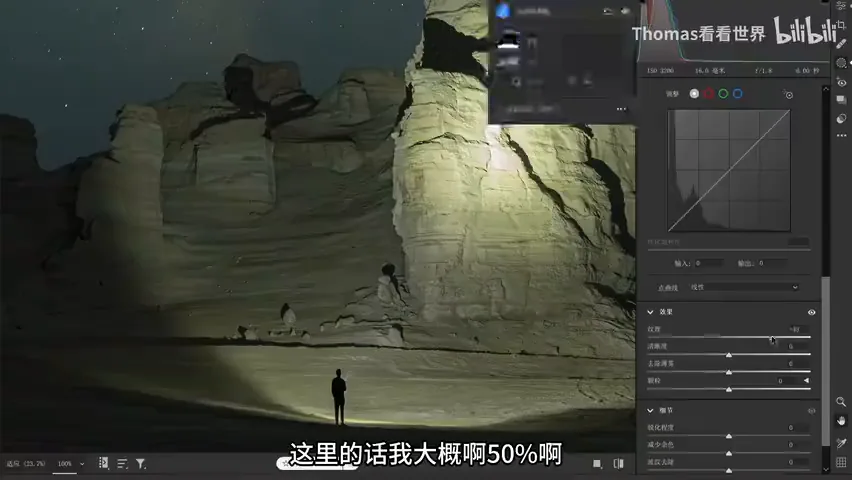Viewport: 852px width, 480px height.
Task: Click the dehaze (去除薄雾) slider handle
Action: (x=729, y=372)
